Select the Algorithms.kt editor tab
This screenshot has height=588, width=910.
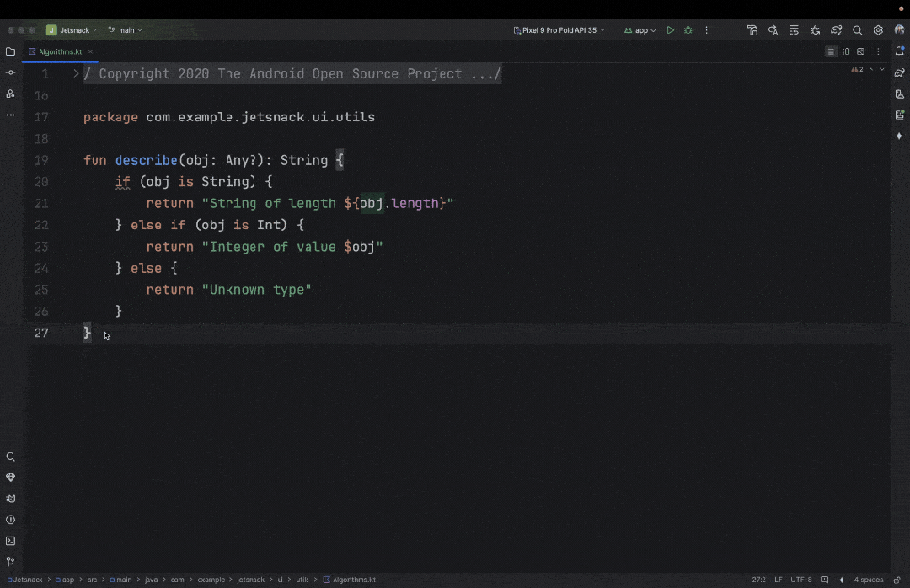60,51
